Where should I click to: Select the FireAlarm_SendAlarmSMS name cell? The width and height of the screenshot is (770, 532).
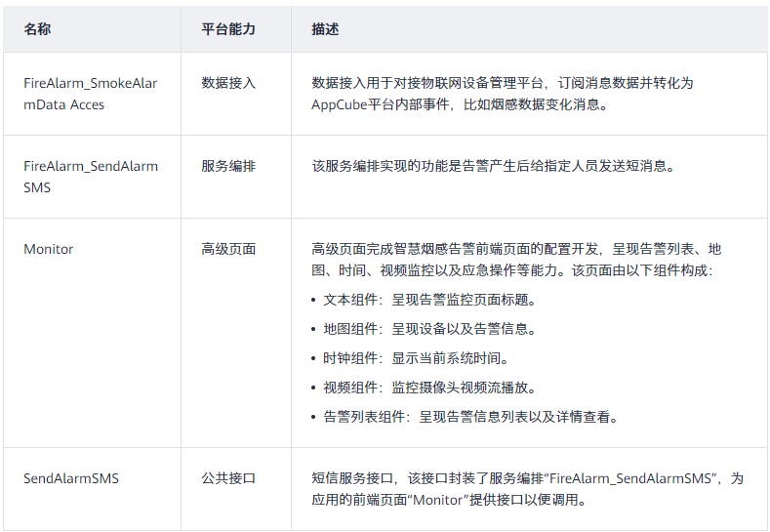90,176
